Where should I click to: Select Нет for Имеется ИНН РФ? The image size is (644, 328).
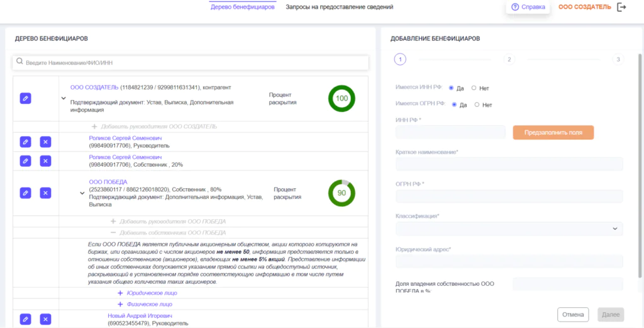[474, 88]
